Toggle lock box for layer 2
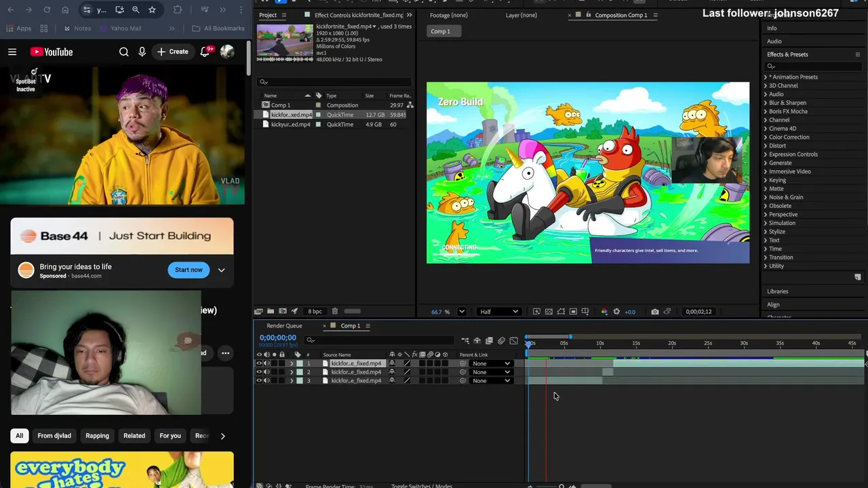The width and height of the screenshot is (868, 488). click(281, 372)
